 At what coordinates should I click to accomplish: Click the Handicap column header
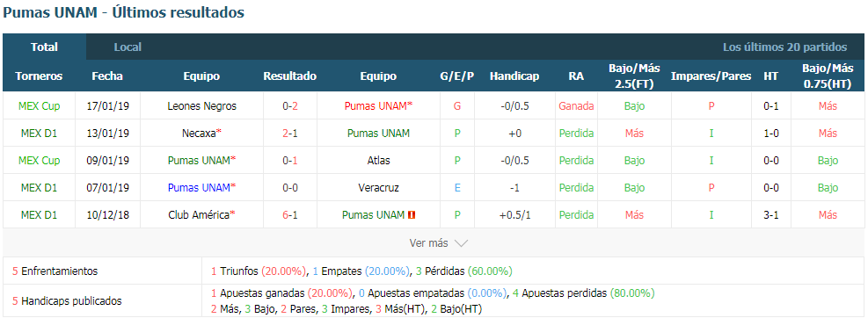tap(514, 76)
